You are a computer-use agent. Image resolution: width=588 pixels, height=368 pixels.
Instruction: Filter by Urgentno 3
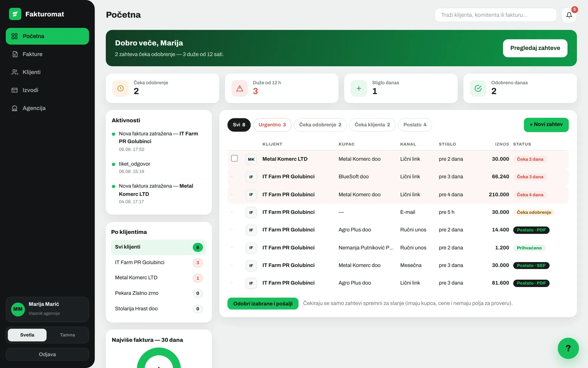click(272, 125)
